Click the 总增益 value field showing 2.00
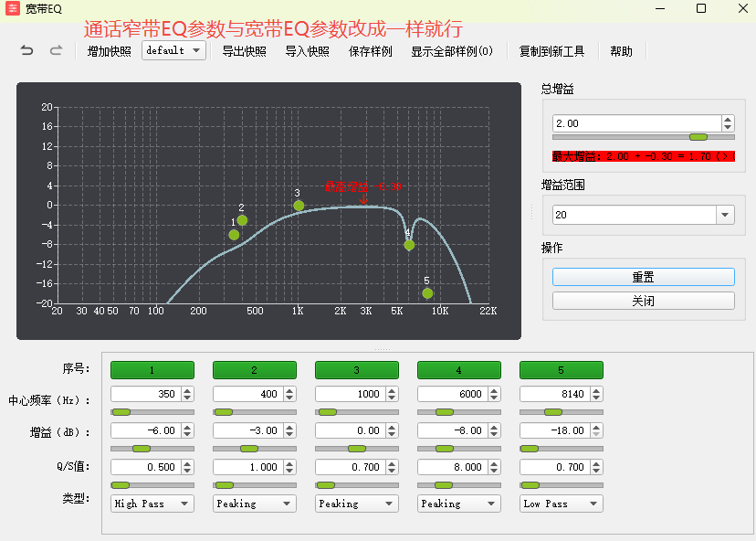This screenshot has width=756, height=541. click(637, 123)
